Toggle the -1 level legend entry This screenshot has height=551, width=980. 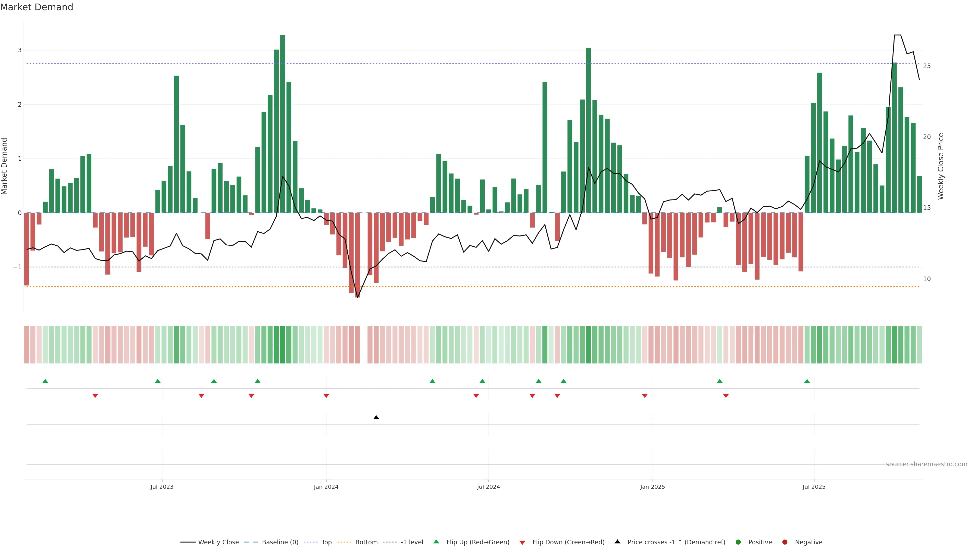point(412,542)
